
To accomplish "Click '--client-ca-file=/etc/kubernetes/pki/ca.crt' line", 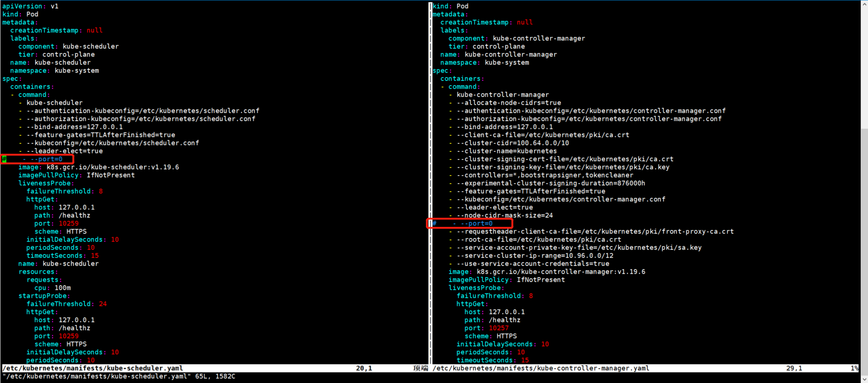I will click(x=543, y=135).
